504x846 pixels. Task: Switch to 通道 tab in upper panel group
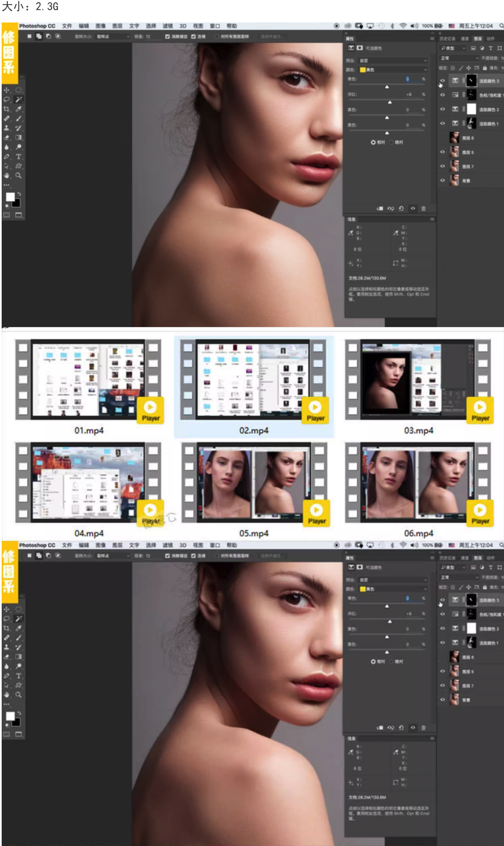point(464,39)
